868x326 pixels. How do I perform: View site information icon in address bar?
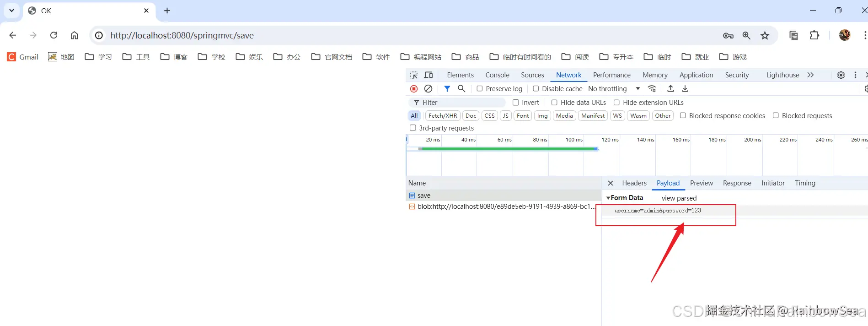(x=99, y=35)
